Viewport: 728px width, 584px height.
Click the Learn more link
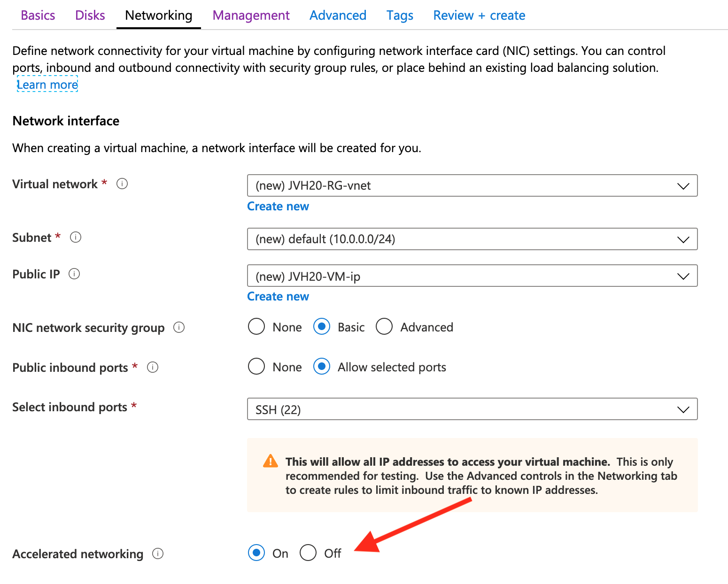(47, 85)
